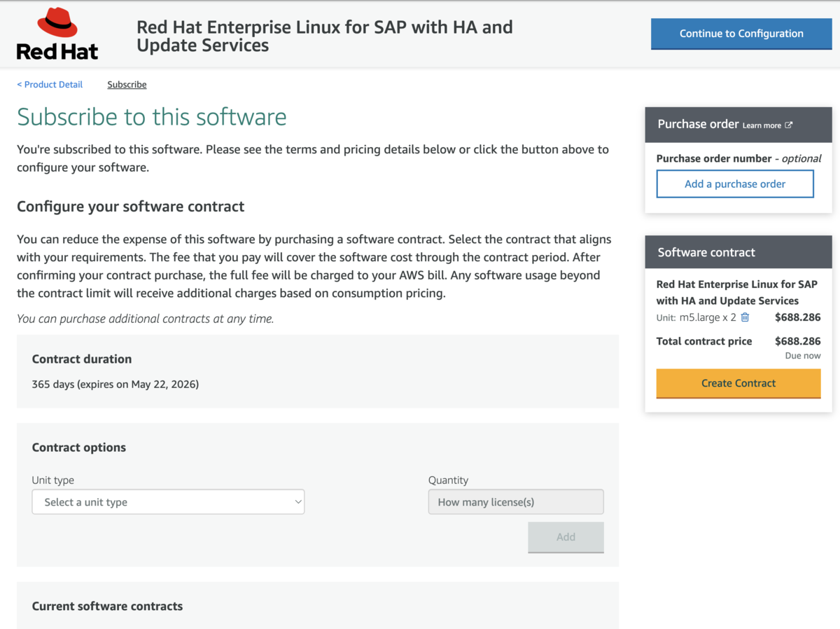Click the Current software contracts heading
840x629 pixels.
pos(107,607)
